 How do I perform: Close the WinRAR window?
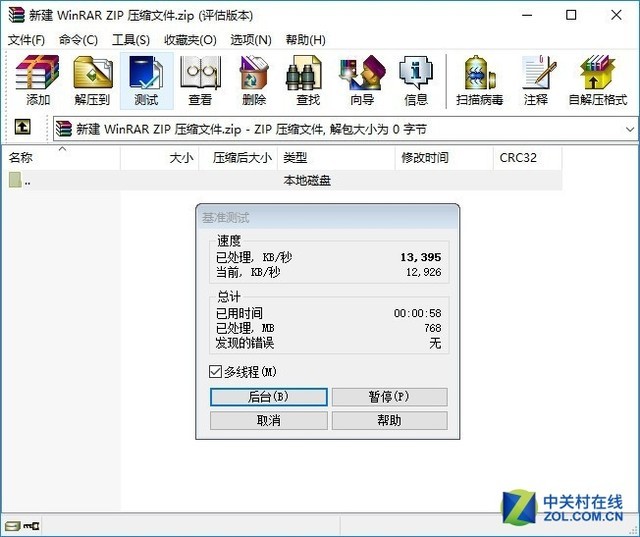(x=616, y=16)
